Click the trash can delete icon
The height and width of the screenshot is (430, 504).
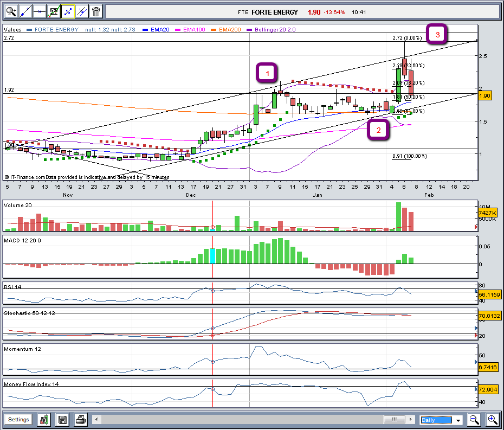click(96, 11)
